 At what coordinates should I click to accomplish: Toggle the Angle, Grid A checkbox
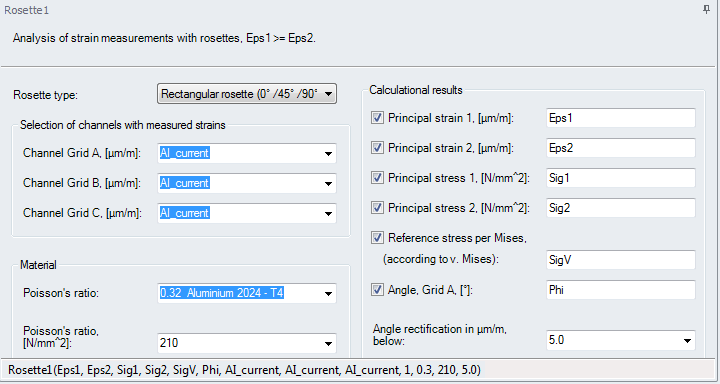(x=377, y=290)
